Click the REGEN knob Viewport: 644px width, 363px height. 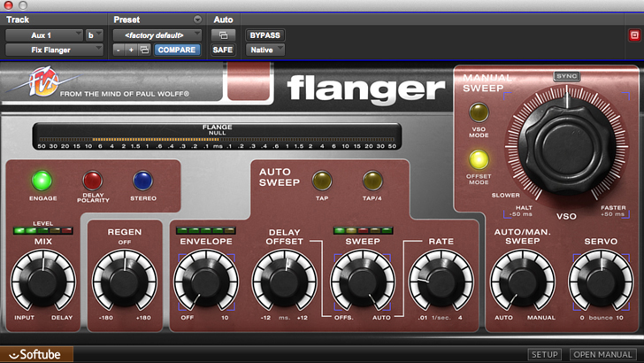pyautogui.click(x=125, y=282)
